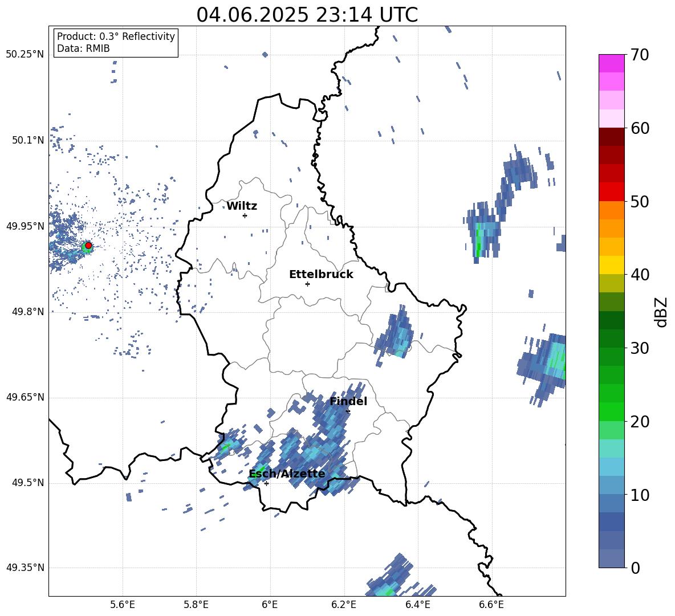
Task: Click the 5.6°E longitude label
Action: click(123, 605)
